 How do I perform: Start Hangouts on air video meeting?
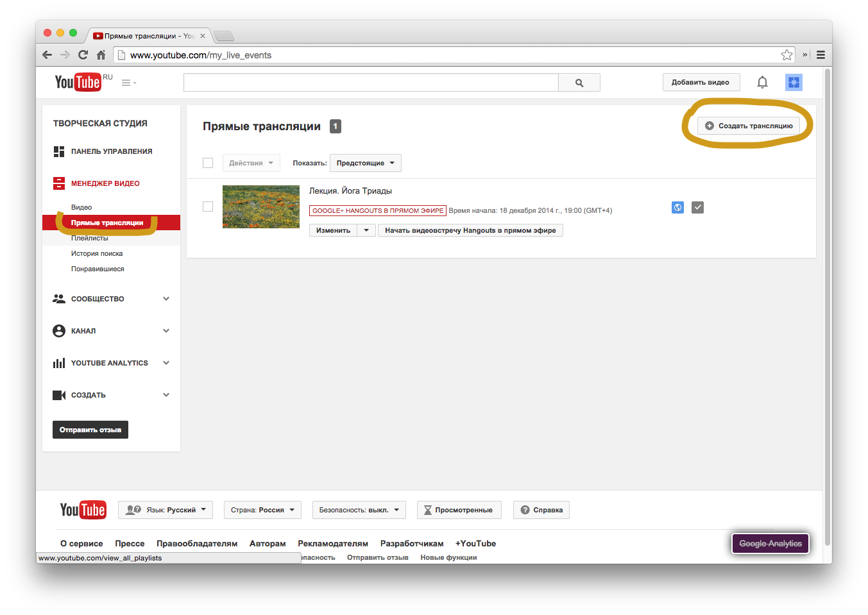(470, 230)
